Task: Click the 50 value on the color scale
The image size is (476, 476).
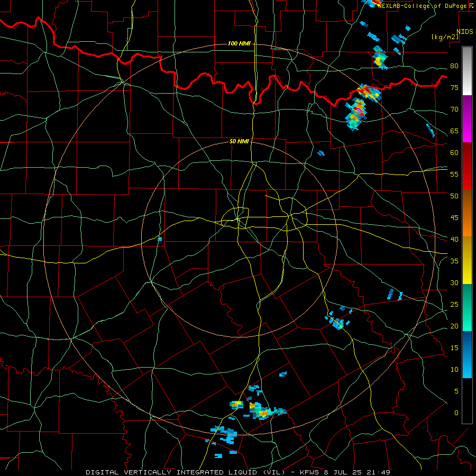Action: [x=454, y=196]
